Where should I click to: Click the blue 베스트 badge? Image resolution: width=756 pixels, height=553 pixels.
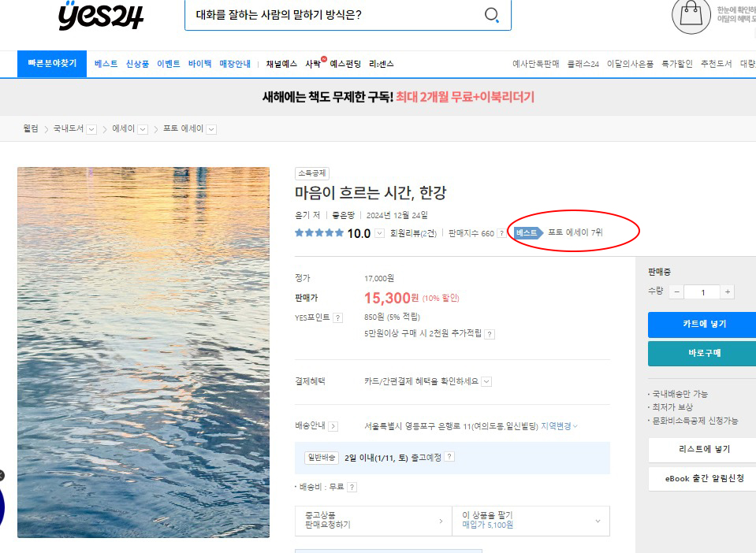click(x=528, y=232)
